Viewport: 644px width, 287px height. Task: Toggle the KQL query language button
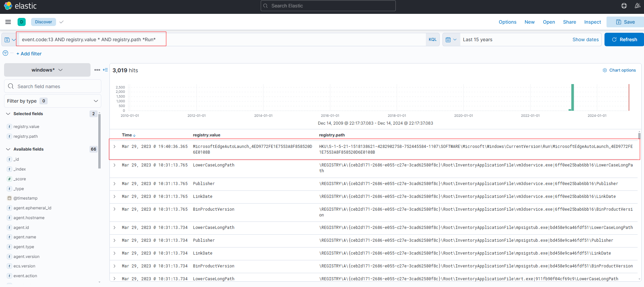click(x=433, y=40)
